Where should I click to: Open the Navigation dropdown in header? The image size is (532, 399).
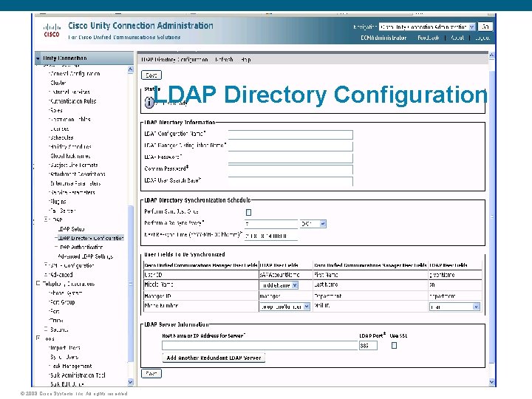click(427, 27)
